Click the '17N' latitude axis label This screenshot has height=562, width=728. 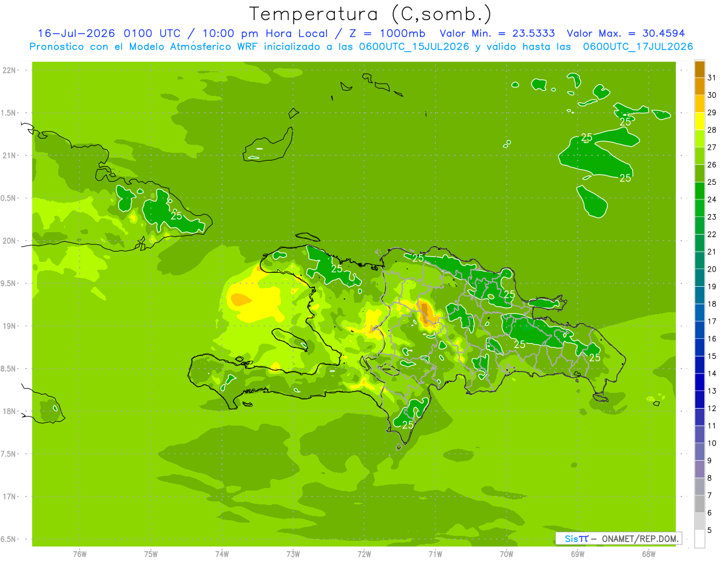(x=10, y=497)
